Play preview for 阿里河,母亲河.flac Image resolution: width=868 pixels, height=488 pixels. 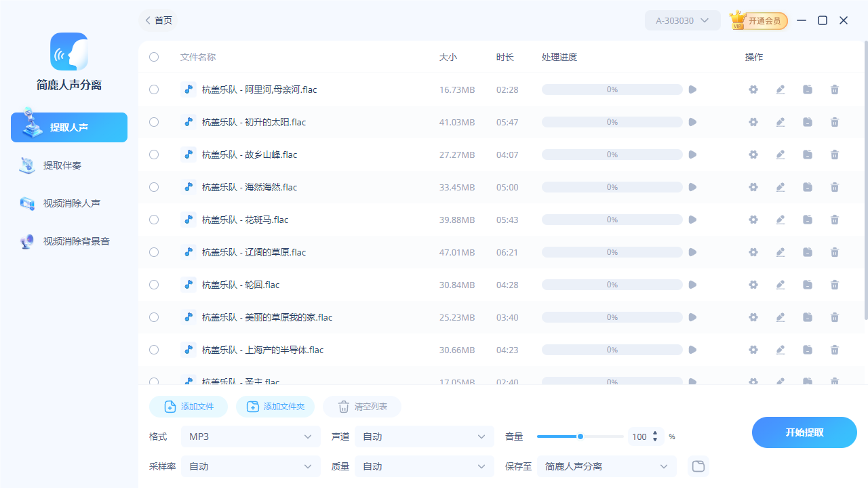tap(692, 89)
